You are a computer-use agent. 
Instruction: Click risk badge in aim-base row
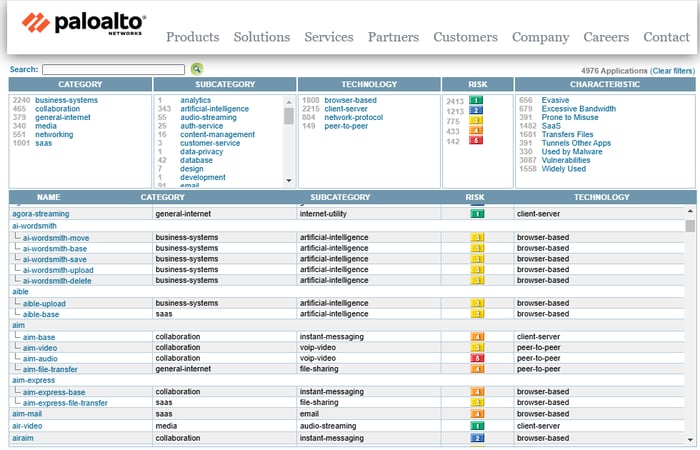(x=477, y=337)
